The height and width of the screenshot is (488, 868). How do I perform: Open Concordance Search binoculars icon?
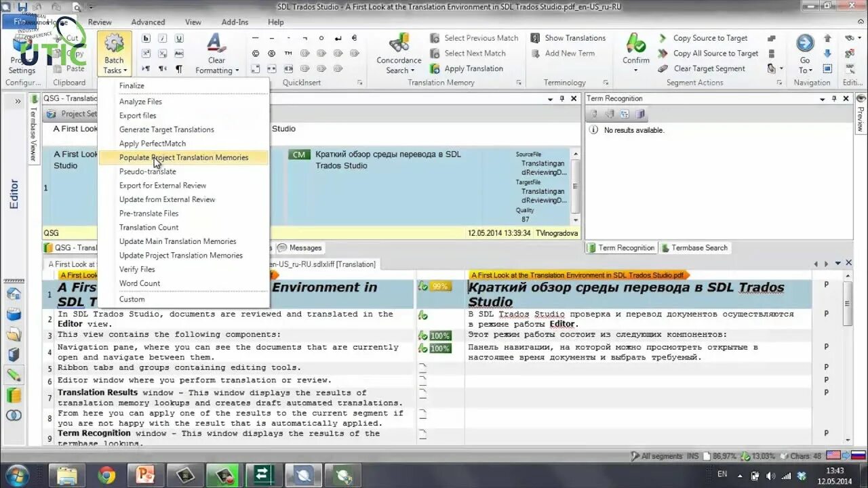[x=399, y=43]
